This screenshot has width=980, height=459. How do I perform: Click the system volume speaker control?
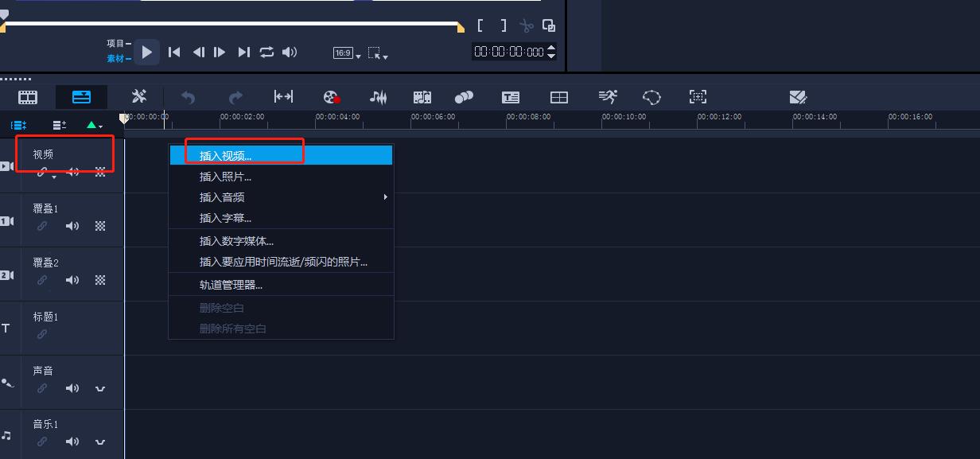pos(290,53)
